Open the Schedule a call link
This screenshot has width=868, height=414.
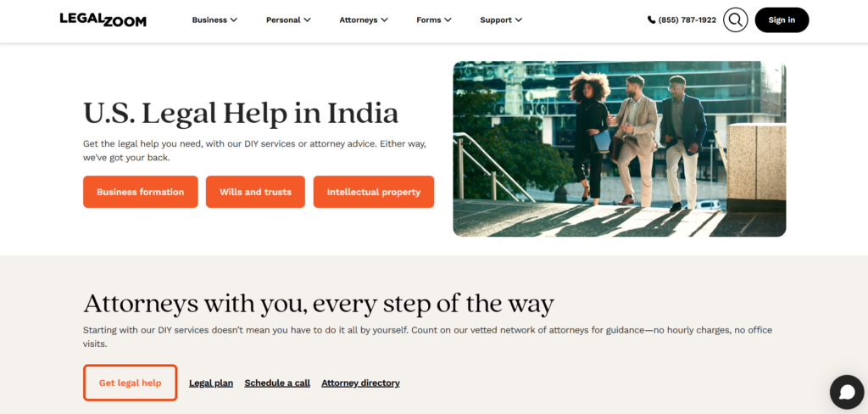click(x=277, y=383)
